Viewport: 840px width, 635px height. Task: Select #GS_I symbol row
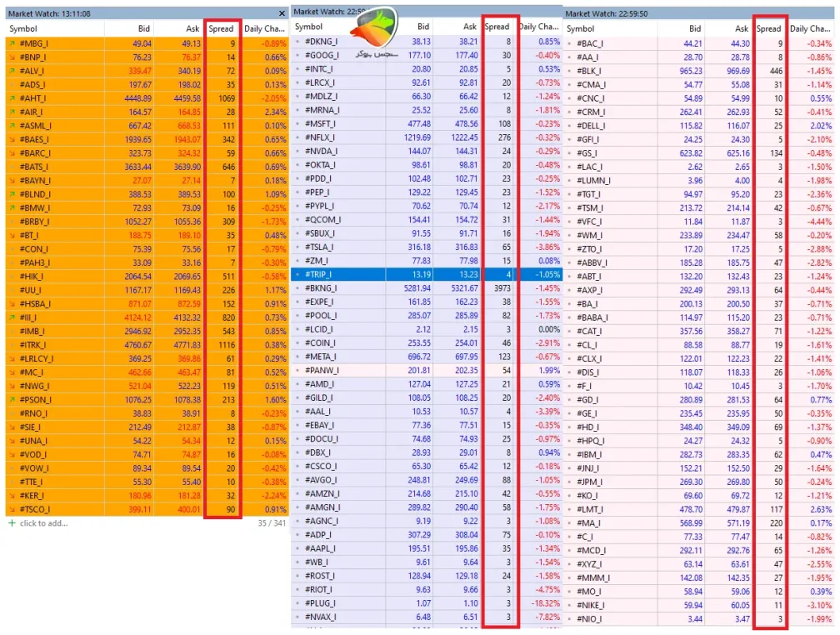(x=699, y=153)
